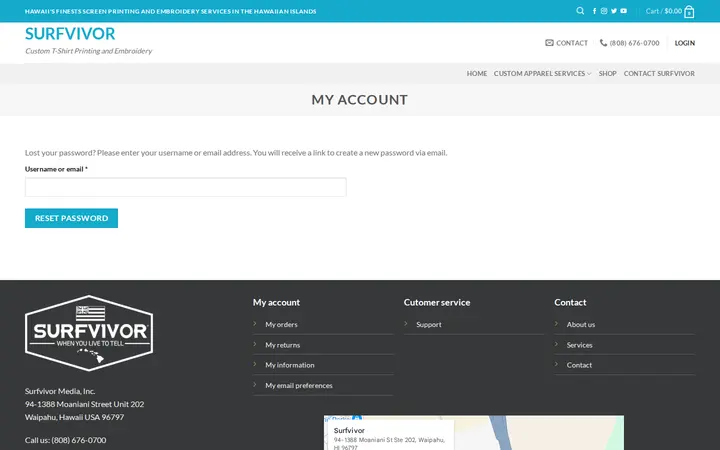Click the 'Contact' footer column heading
This screenshot has height=450, width=720.
(x=570, y=302)
